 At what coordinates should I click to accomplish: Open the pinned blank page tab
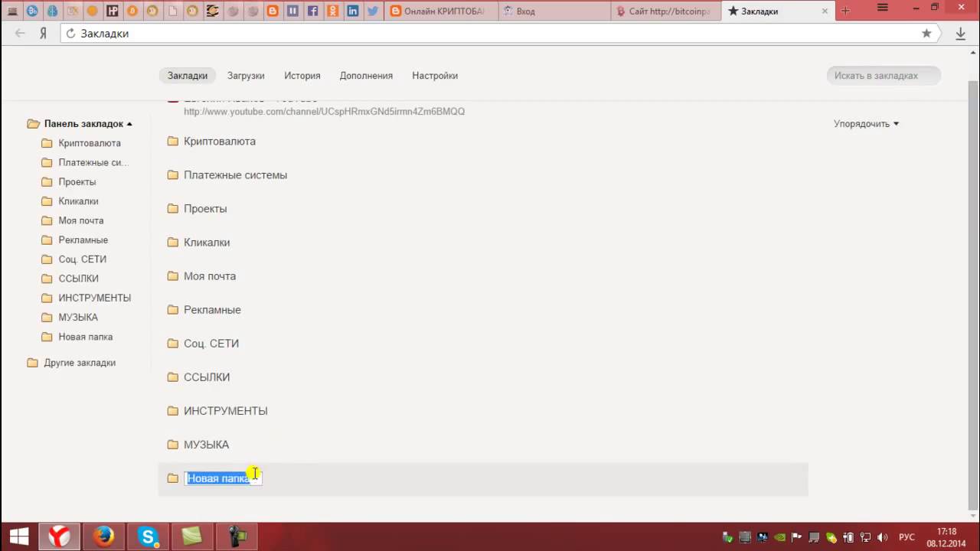pos(173,11)
